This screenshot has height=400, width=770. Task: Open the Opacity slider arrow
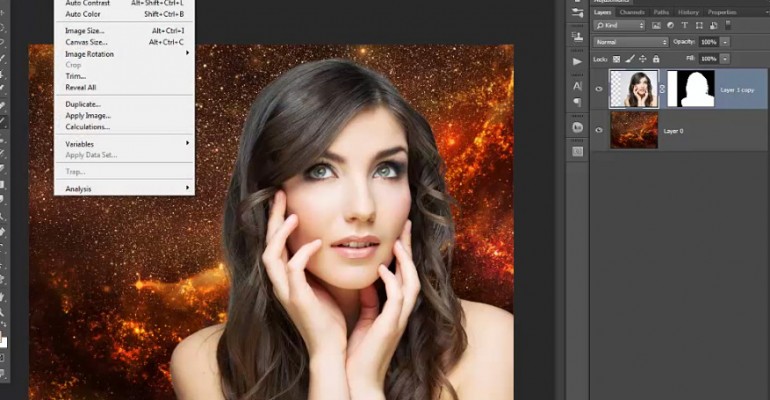click(725, 42)
